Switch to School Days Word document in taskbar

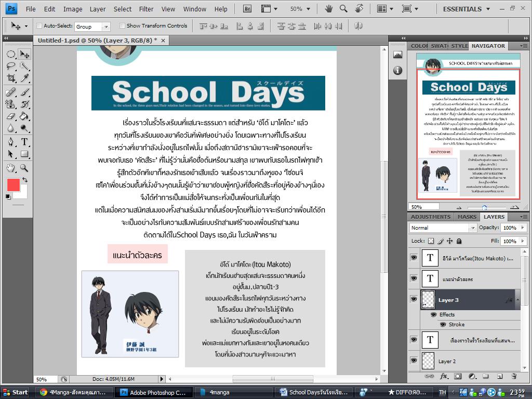pyautogui.click(x=314, y=392)
